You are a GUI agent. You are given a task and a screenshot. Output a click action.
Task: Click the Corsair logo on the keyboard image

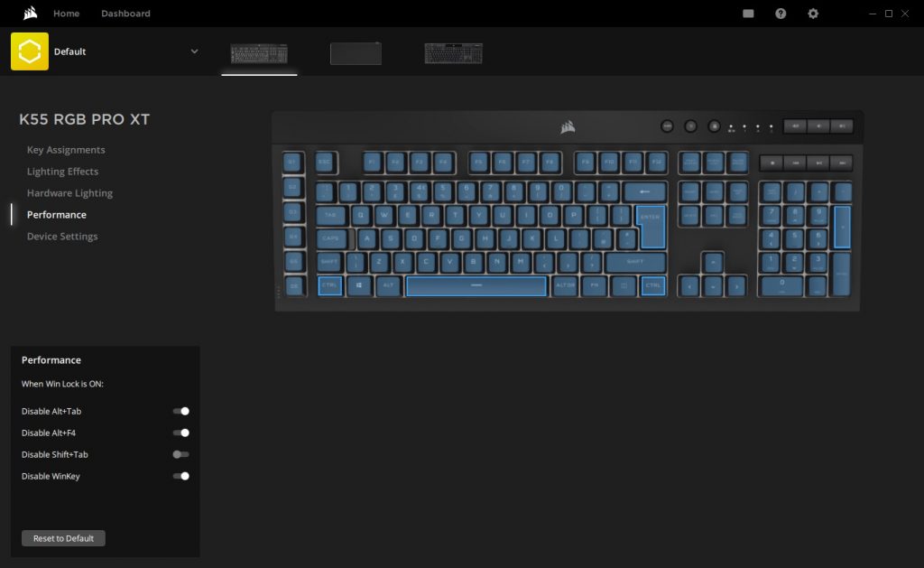tap(568, 126)
